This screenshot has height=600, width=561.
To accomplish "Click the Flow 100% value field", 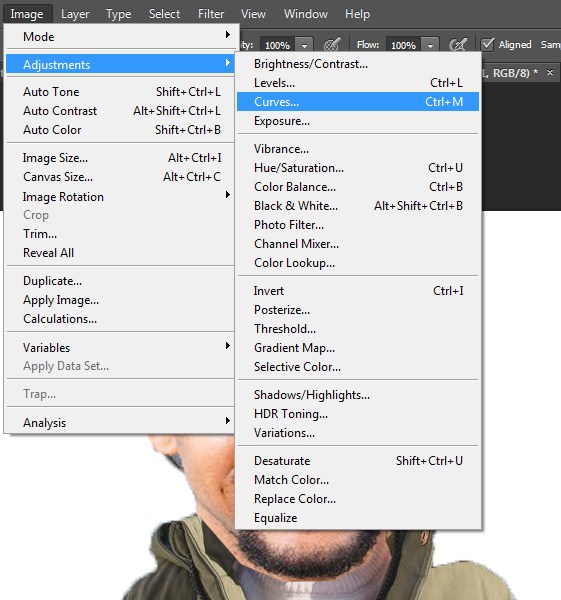I will 403,46.
